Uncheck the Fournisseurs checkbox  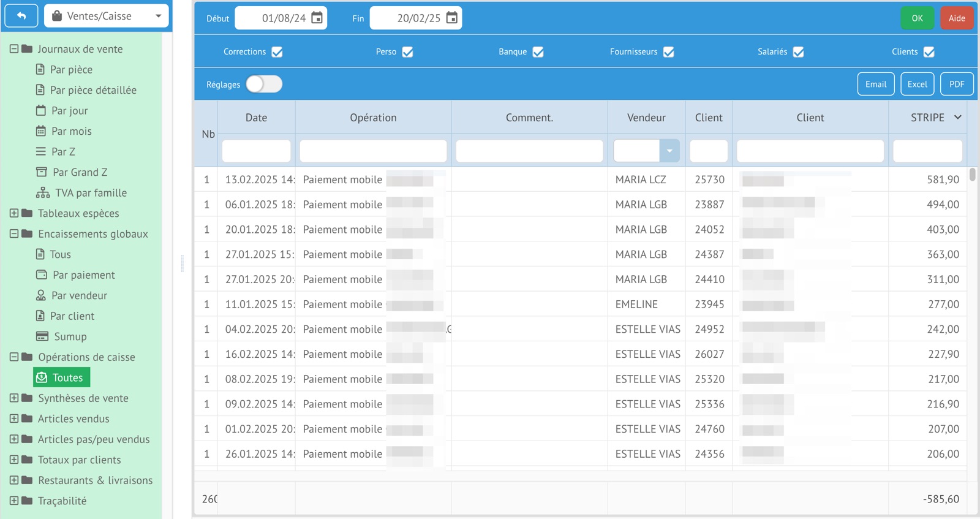coord(668,52)
